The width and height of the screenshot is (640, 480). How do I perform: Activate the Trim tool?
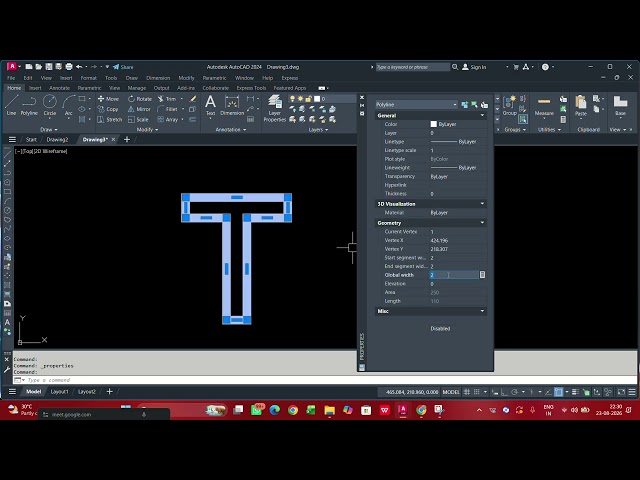click(x=167, y=99)
